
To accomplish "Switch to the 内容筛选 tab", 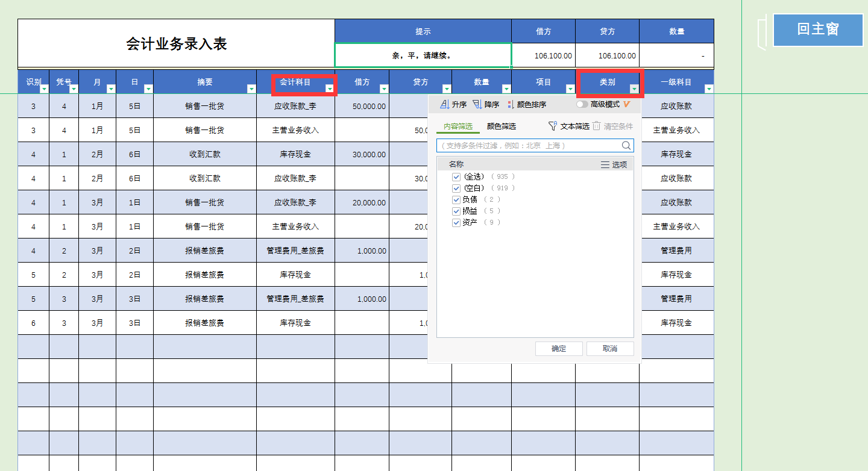I will (x=458, y=126).
